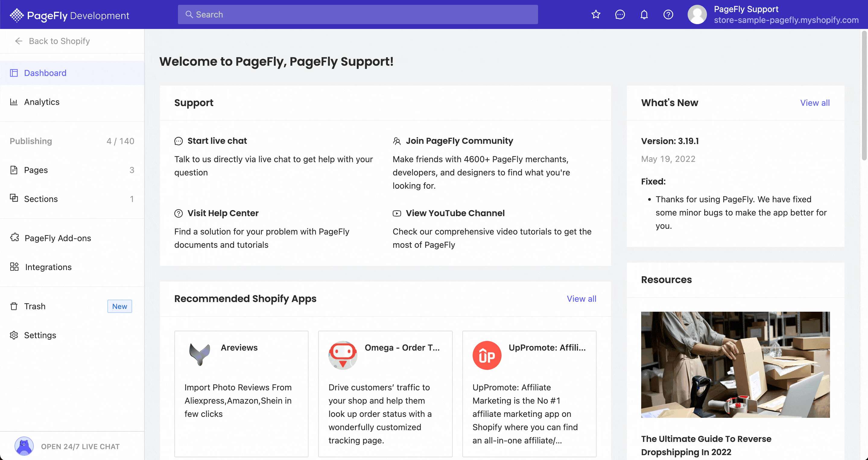Click the YouTube Channel play icon
Screen dimensions: 868x460
coord(397,213)
